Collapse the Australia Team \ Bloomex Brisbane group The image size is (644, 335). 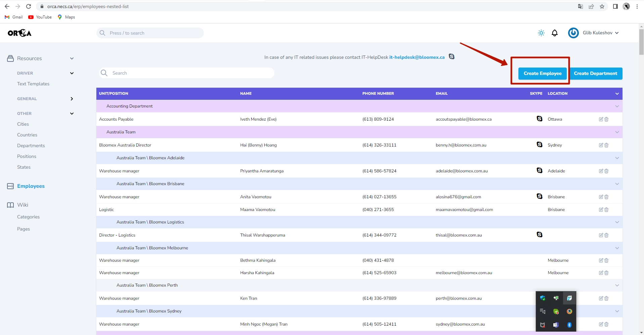point(617,184)
